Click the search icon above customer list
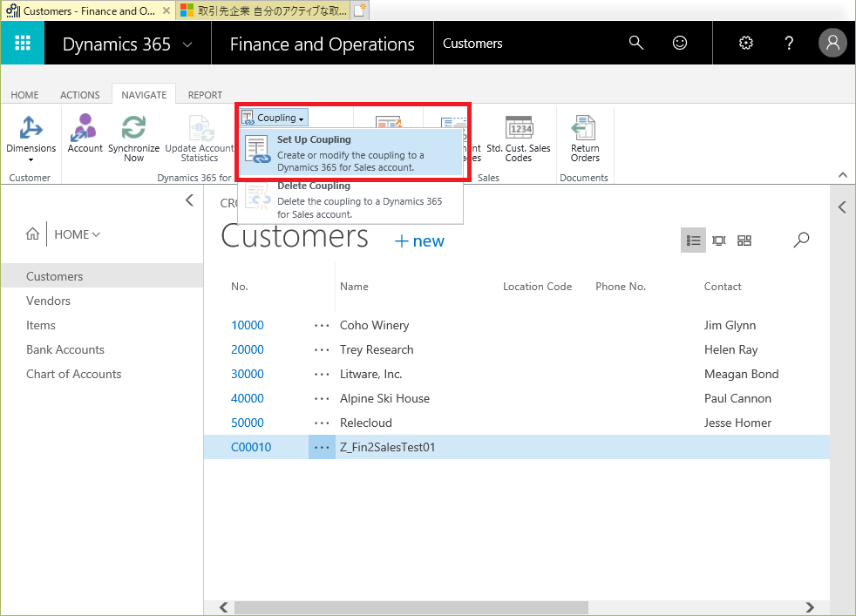 coord(801,240)
